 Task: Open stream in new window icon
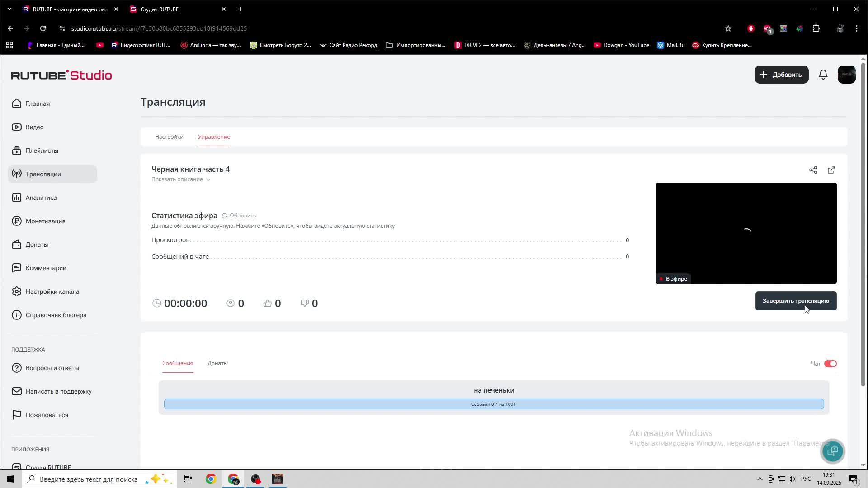[x=831, y=170]
